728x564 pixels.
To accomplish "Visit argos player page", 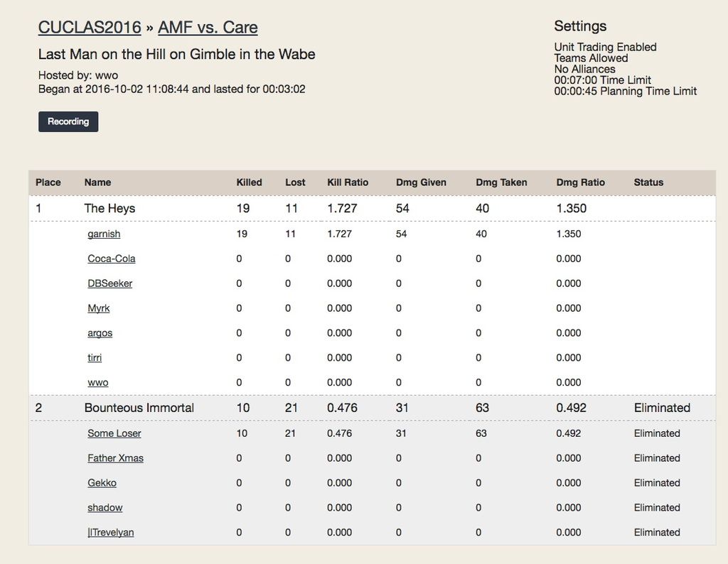I will pos(100,333).
